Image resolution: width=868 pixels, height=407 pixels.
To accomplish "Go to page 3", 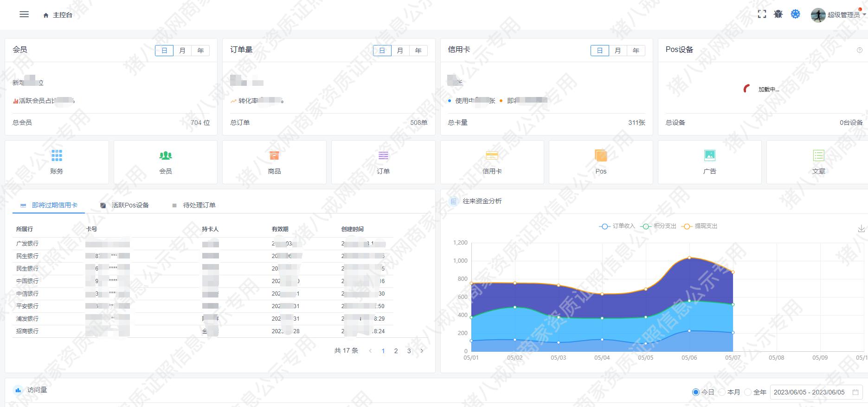I will click(x=409, y=351).
